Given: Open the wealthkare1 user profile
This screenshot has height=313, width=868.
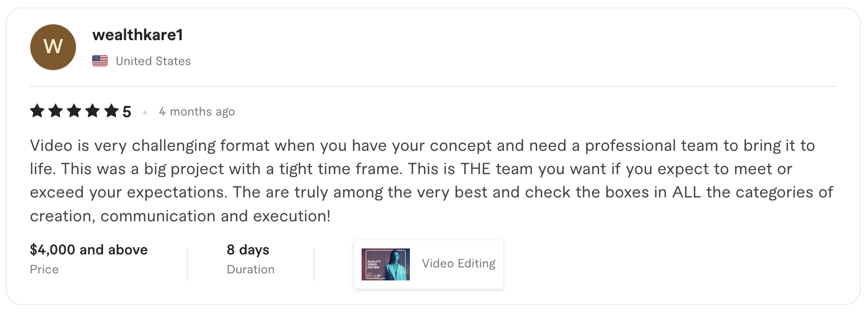Looking at the screenshot, I should pyautogui.click(x=138, y=35).
